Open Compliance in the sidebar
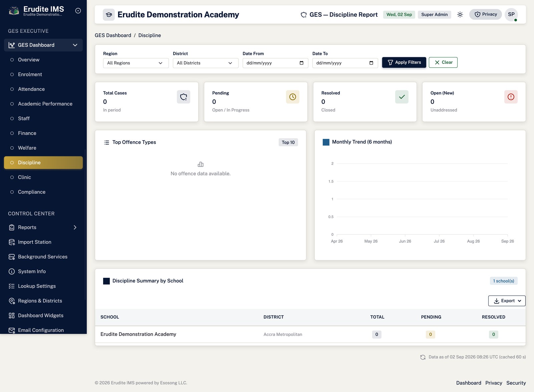The width and height of the screenshot is (534, 392). 43,192
